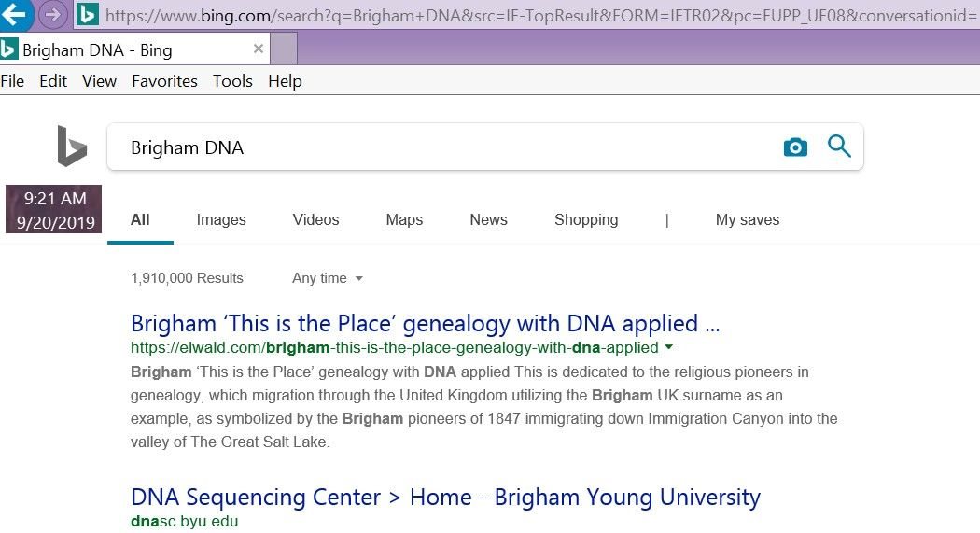980x533 pixels.
Task: Open a new blank tab
Action: pyautogui.click(x=283, y=49)
